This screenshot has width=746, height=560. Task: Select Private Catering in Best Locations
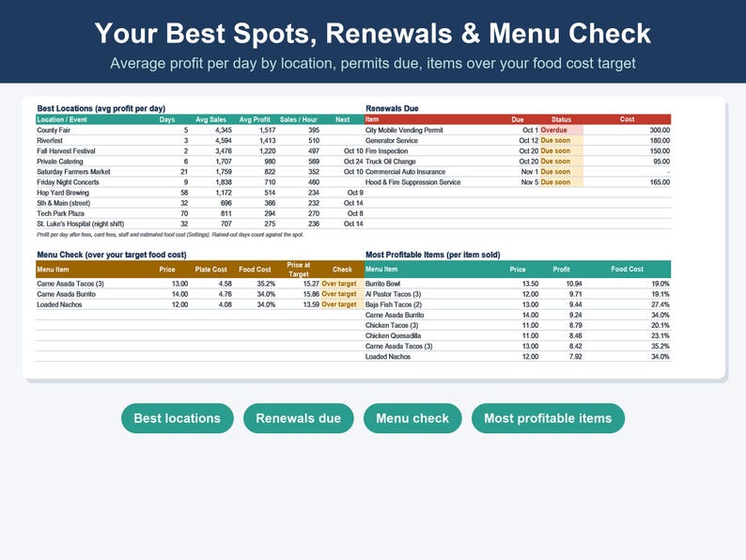[x=60, y=162]
